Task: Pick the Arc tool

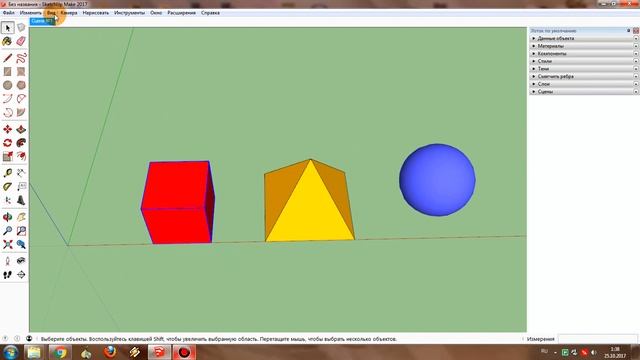Action: [7, 98]
